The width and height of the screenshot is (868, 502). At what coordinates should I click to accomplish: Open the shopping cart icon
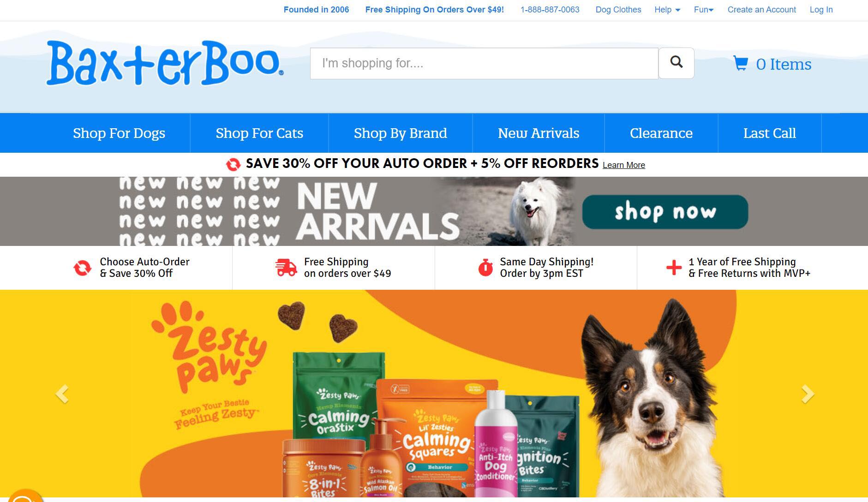click(x=740, y=63)
